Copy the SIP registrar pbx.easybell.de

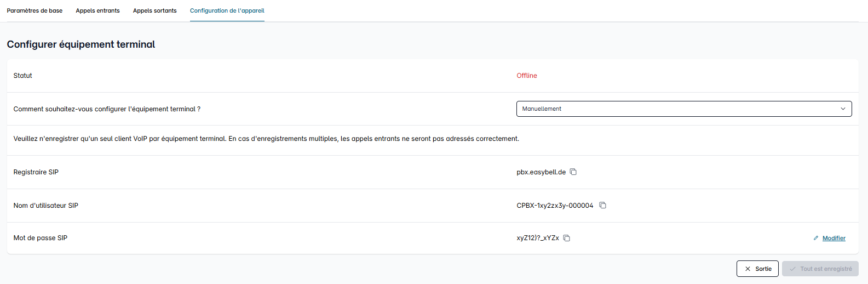click(573, 172)
